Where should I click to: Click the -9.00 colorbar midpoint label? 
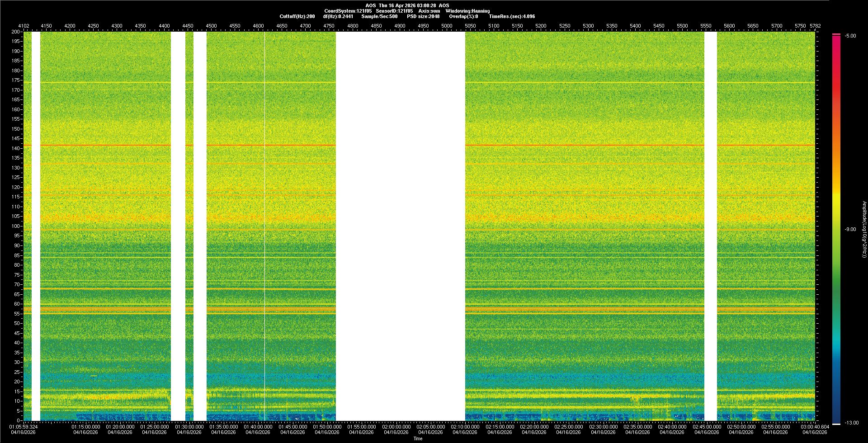click(x=850, y=229)
